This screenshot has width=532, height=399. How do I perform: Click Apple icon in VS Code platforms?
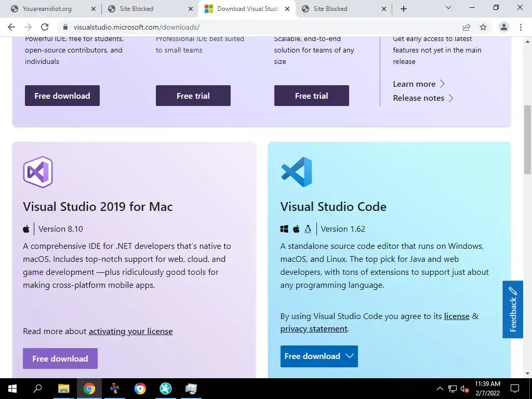coord(296,229)
